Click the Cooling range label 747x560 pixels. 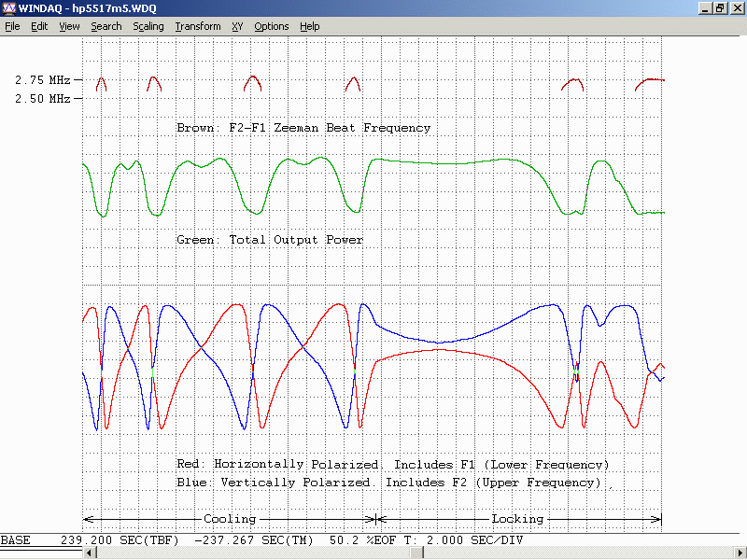[x=230, y=519]
